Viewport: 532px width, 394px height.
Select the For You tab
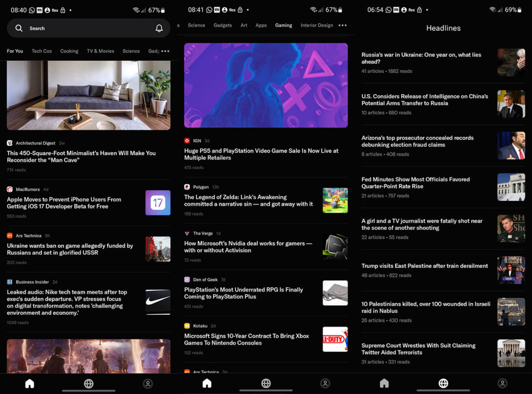pyautogui.click(x=15, y=51)
